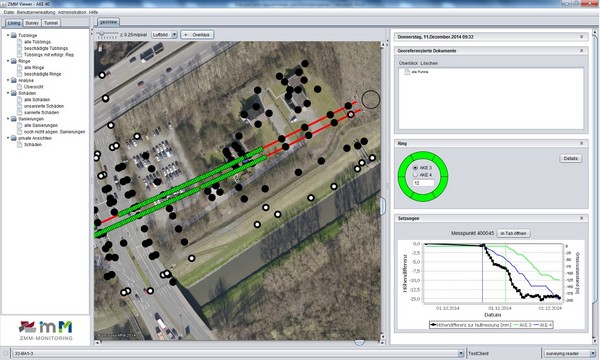This screenshot has height=360, width=600.
Task: Click the Details button
Action: pyautogui.click(x=571, y=158)
